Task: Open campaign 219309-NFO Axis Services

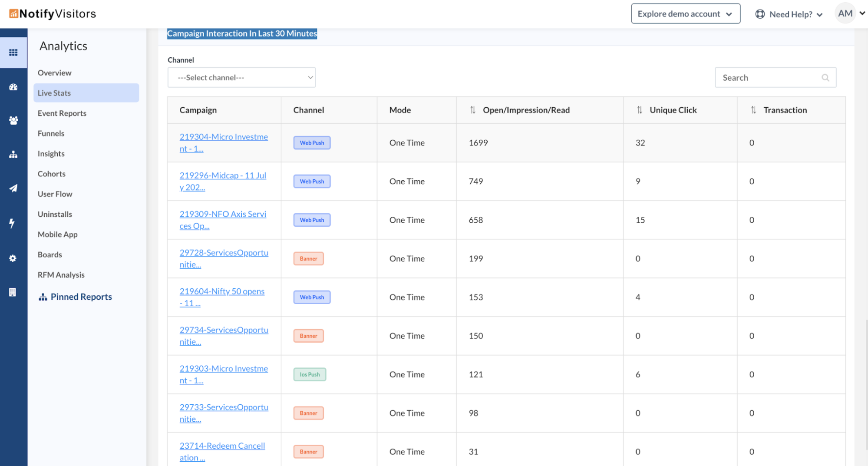Action: 223,220
